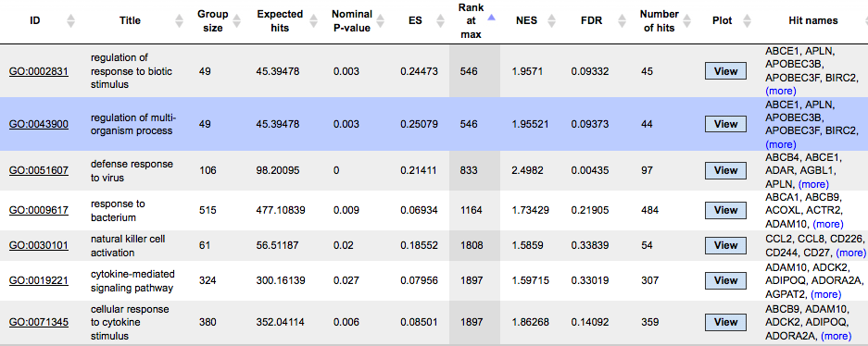Viewport: 868px width, 346px height.
Task: Click the Plot column header
Action: click(x=722, y=21)
